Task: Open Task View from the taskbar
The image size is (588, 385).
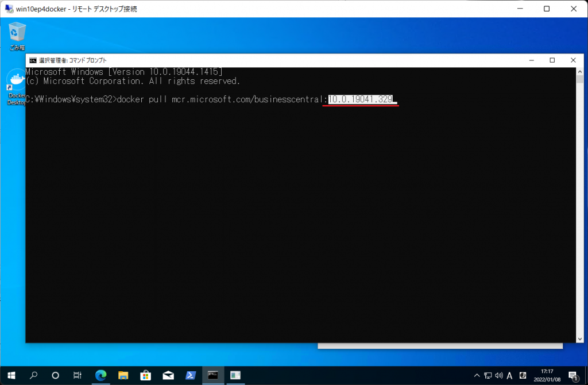Action: pyautogui.click(x=78, y=375)
